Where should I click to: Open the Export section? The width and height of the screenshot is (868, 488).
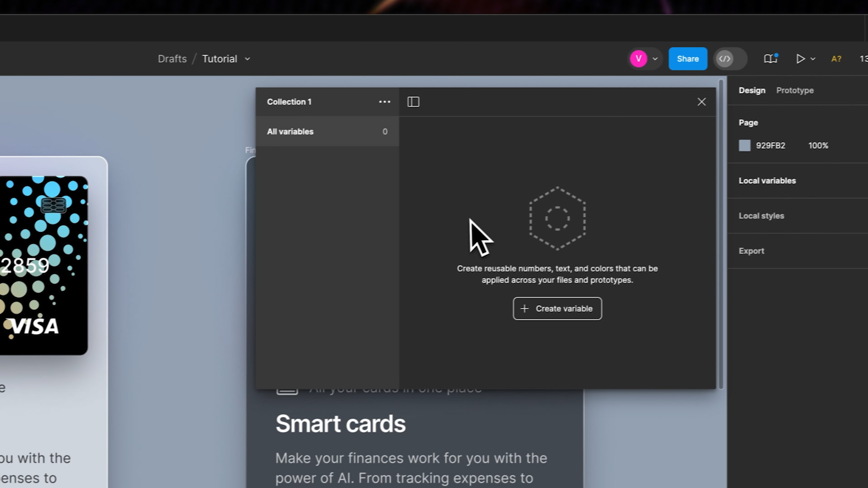click(751, 251)
